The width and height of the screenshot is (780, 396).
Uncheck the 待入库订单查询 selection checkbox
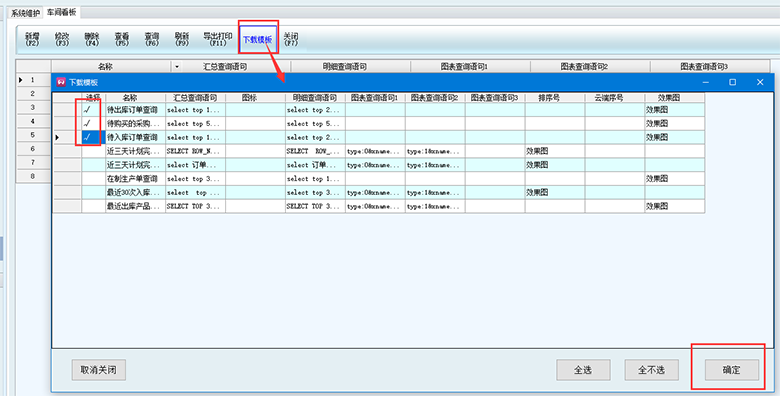[x=88, y=137]
